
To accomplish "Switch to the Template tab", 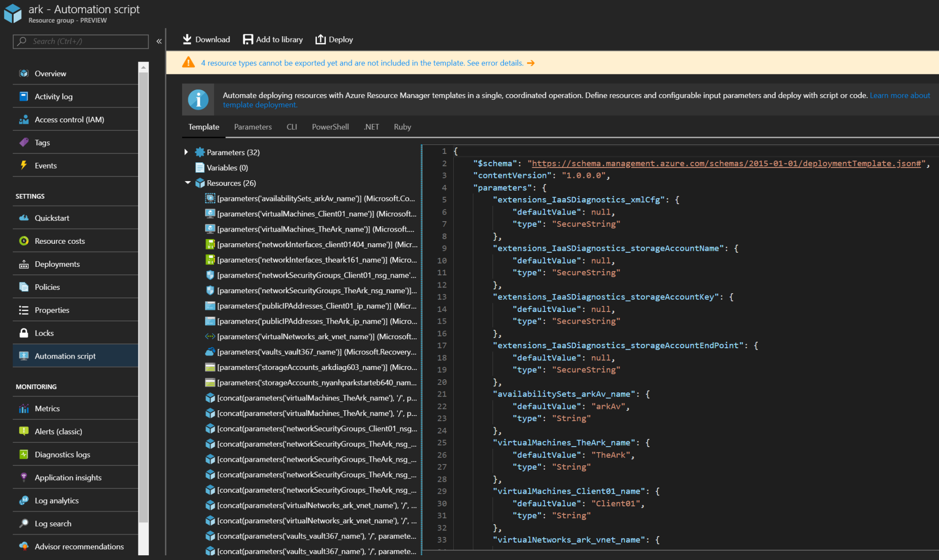I will click(204, 127).
